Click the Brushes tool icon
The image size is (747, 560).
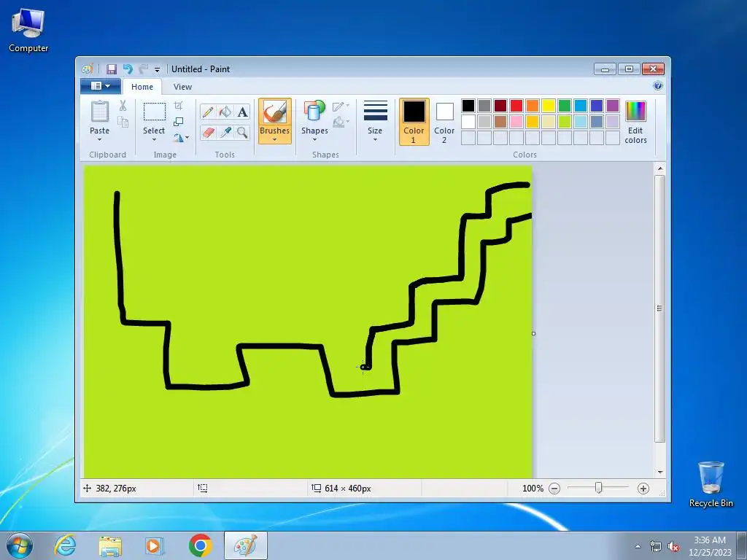coord(275,112)
